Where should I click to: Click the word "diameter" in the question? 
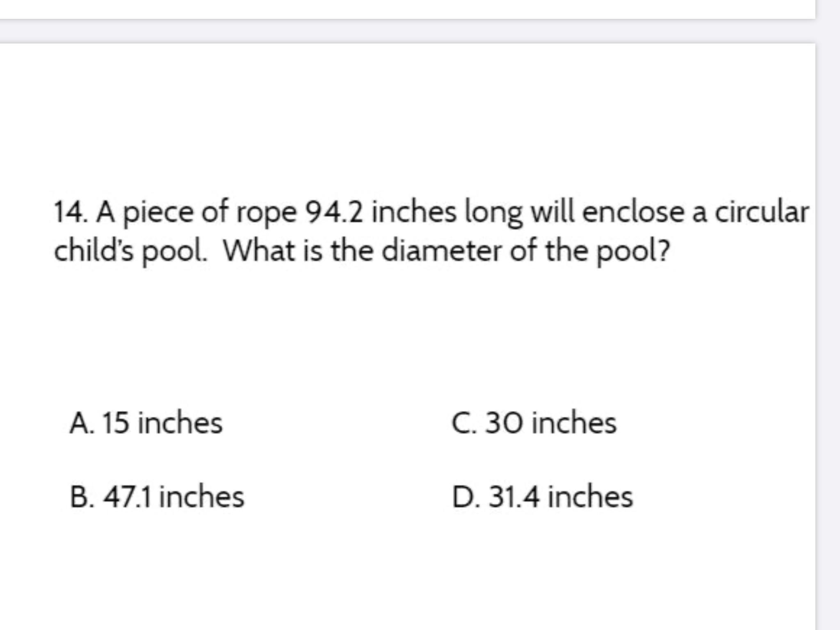(x=441, y=250)
